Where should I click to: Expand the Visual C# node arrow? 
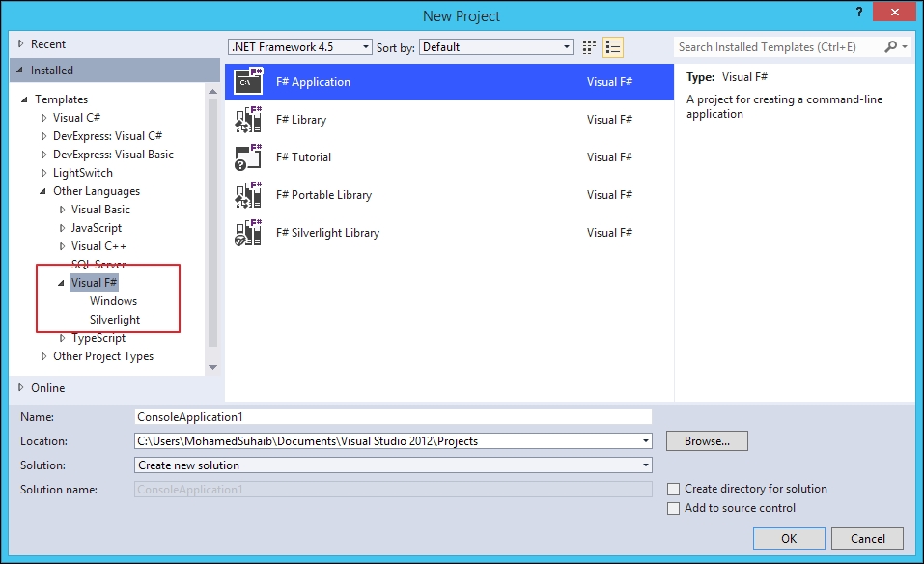(x=43, y=117)
